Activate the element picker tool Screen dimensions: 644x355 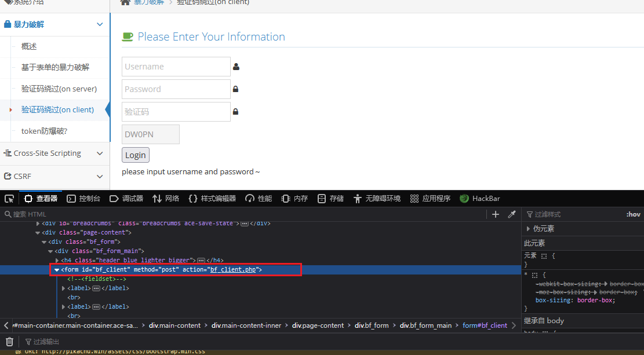tap(9, 199)
